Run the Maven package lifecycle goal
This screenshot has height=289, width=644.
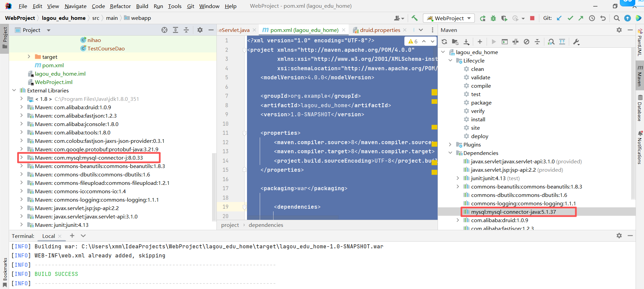(481, 102)
